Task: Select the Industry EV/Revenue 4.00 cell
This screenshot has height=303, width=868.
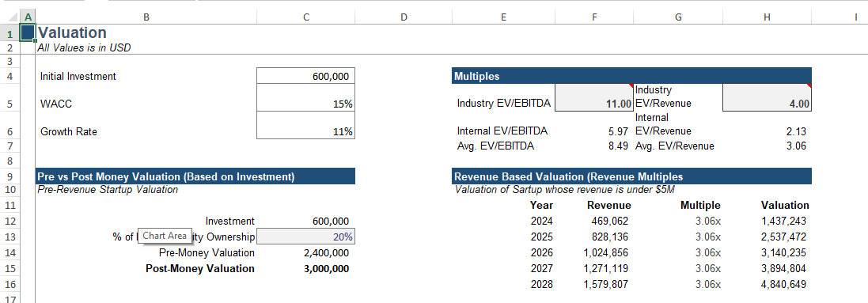Action: coord(767,97)
